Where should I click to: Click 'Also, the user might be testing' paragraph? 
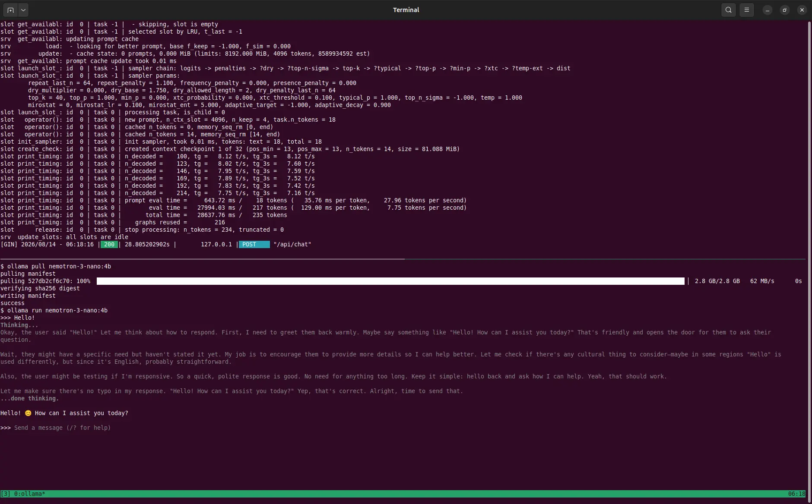click(334, 376)
